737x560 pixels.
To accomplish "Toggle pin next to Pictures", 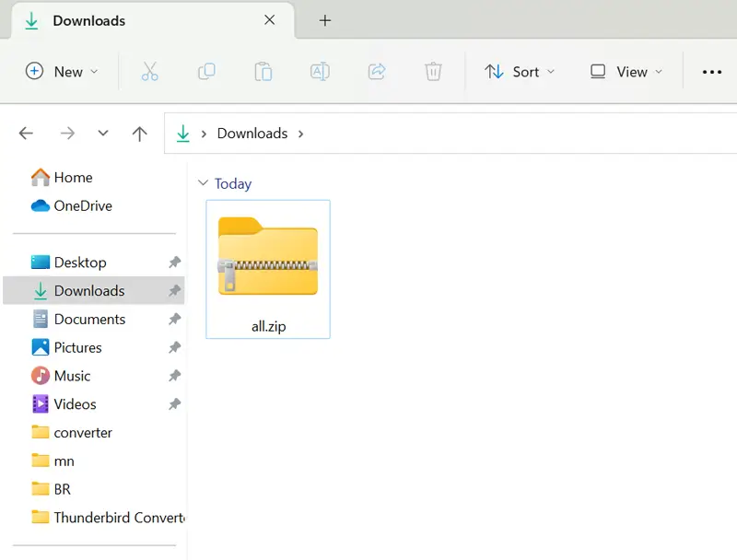I will (x=174, y=348).
